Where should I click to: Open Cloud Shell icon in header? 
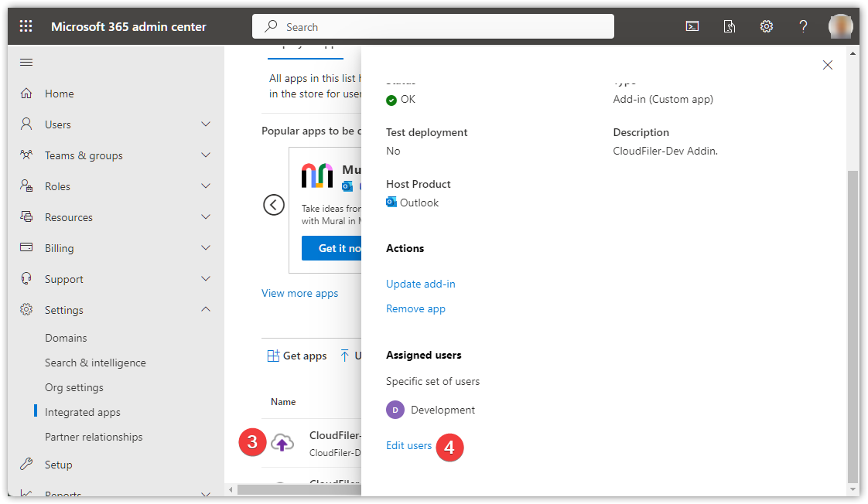[692, 26]
